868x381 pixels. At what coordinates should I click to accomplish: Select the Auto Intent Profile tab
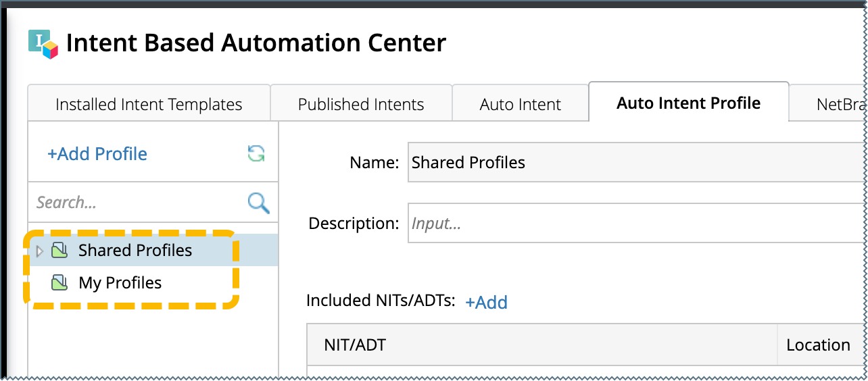(x=688, y=103)
